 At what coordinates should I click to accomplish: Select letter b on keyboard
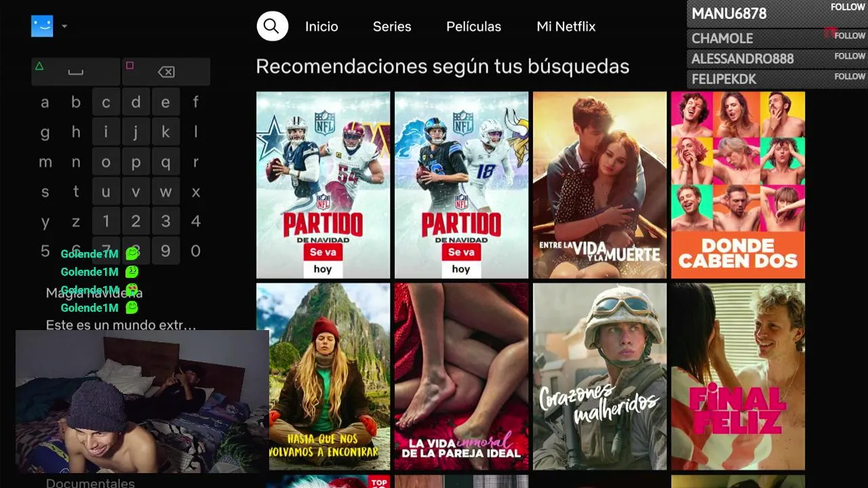(76, 102)
